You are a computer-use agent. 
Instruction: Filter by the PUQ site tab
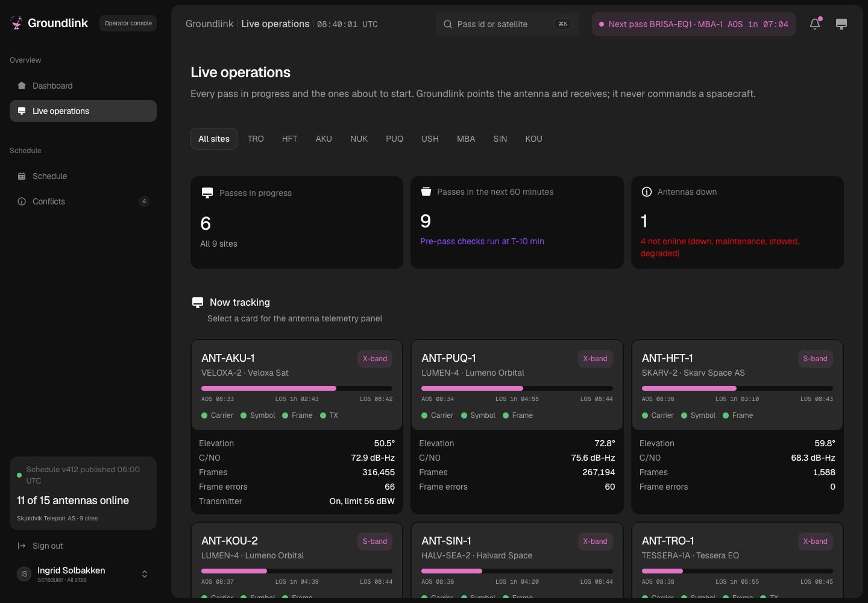[x=395, y=139]
